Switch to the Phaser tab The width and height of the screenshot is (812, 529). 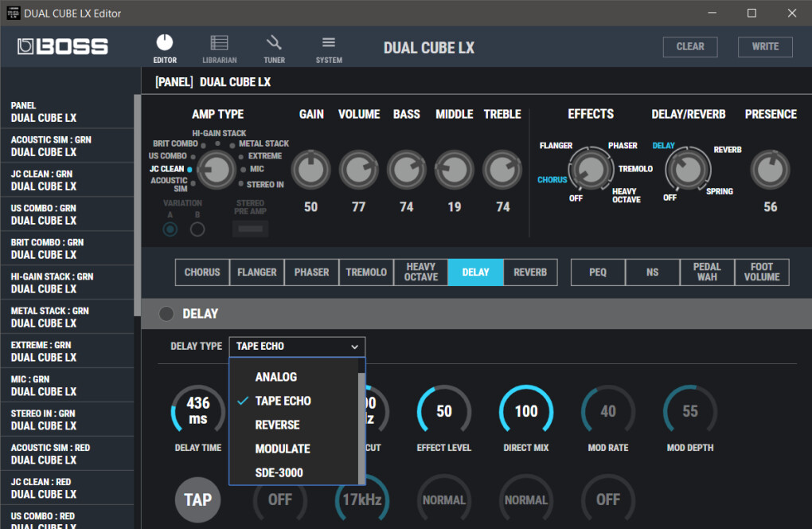[311, 272]
